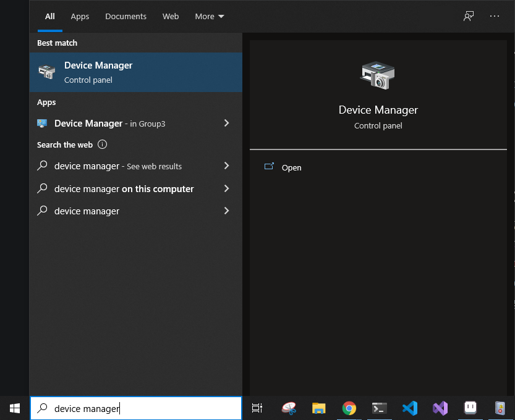The image size is (515, 420).
Task: Open purple Visual Studio icon in taskbar
Action: (x=440, y=408)
